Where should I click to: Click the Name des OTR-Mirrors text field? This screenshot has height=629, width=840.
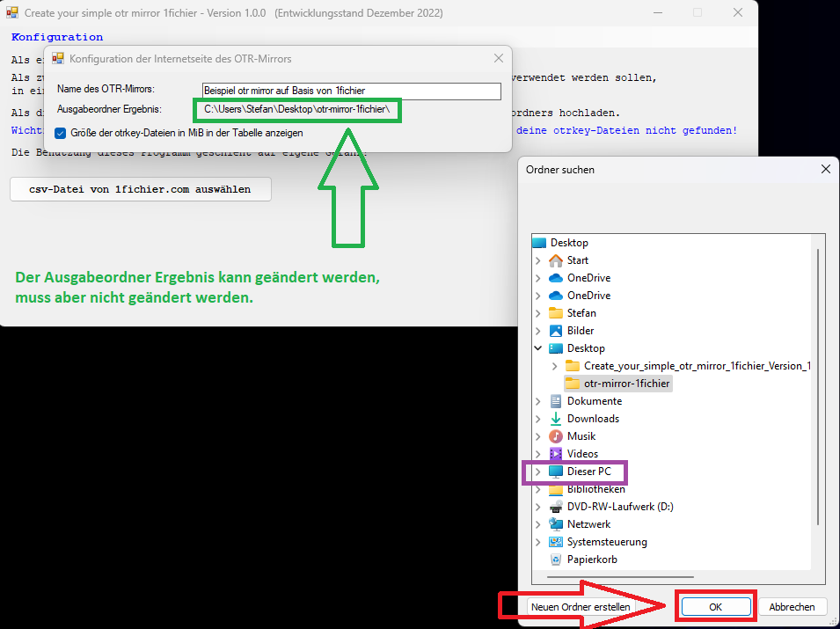[350, 91]
